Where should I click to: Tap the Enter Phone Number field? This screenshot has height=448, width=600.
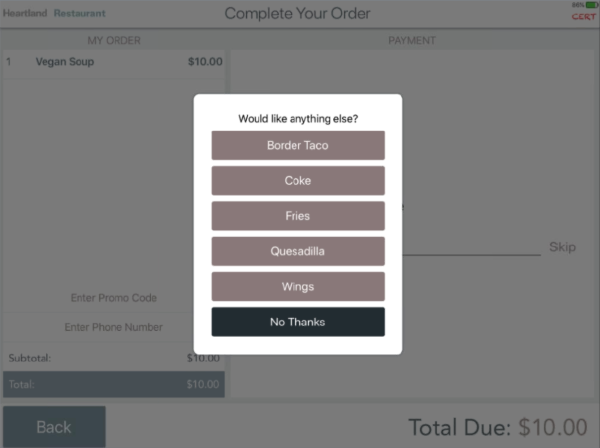tap(114, 327)
